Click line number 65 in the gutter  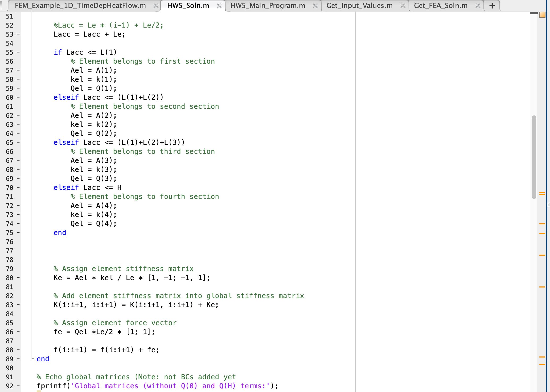9,142
